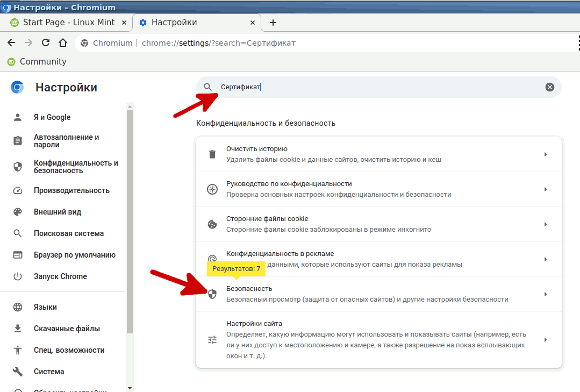
Task: Click the sliders icon in Настройки сайта
Action: (212, 340)
